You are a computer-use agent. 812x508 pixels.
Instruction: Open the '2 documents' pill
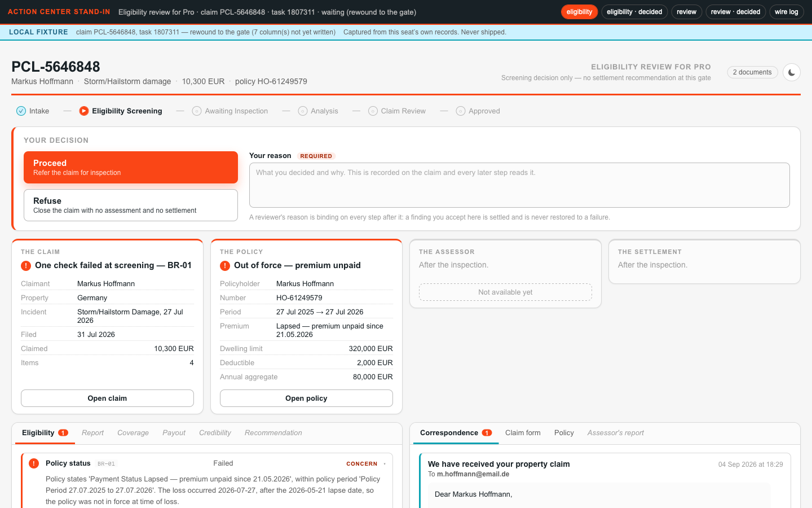point(752,72)
